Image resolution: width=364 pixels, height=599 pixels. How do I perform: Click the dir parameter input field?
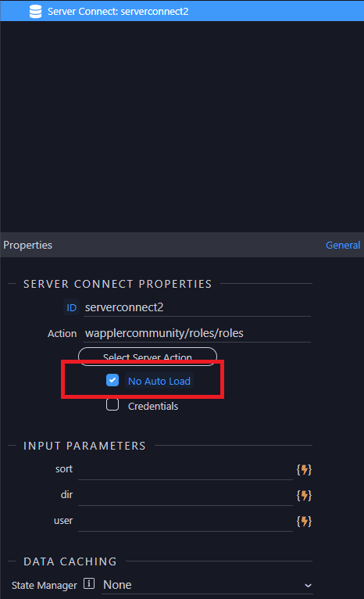tap(185, 496)
